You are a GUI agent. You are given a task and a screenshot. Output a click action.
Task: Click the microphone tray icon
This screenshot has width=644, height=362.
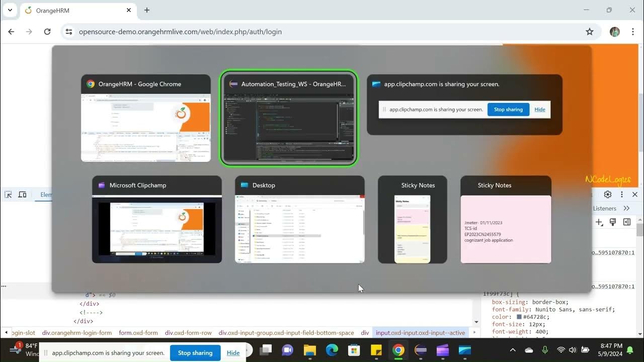(x=545, y=350)
